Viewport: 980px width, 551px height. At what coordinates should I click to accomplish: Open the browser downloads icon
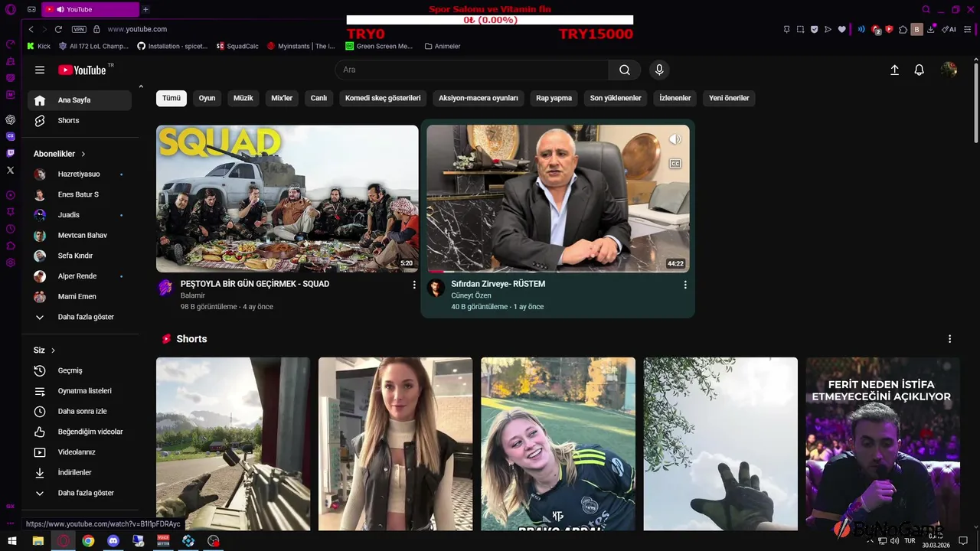931,29
